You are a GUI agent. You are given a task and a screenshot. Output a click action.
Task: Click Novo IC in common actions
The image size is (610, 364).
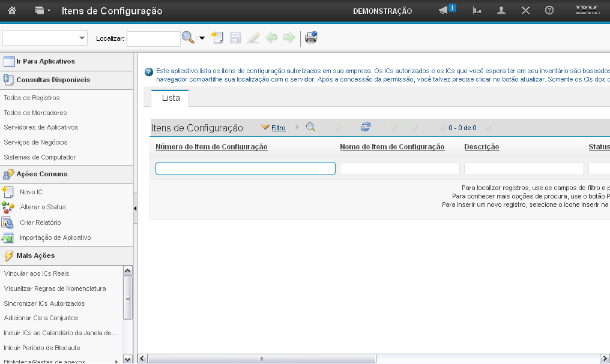(31, 192)
